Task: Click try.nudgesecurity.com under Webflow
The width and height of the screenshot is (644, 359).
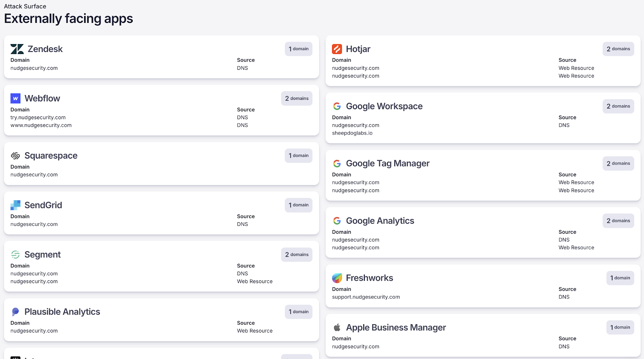Action: [x=38, y=117]
